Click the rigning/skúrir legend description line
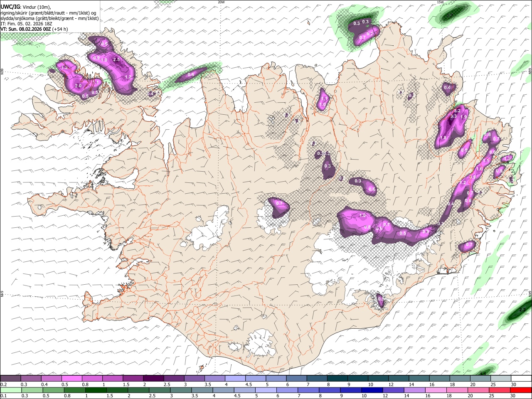Screen dimensions: 532x399 click(48, 12)
